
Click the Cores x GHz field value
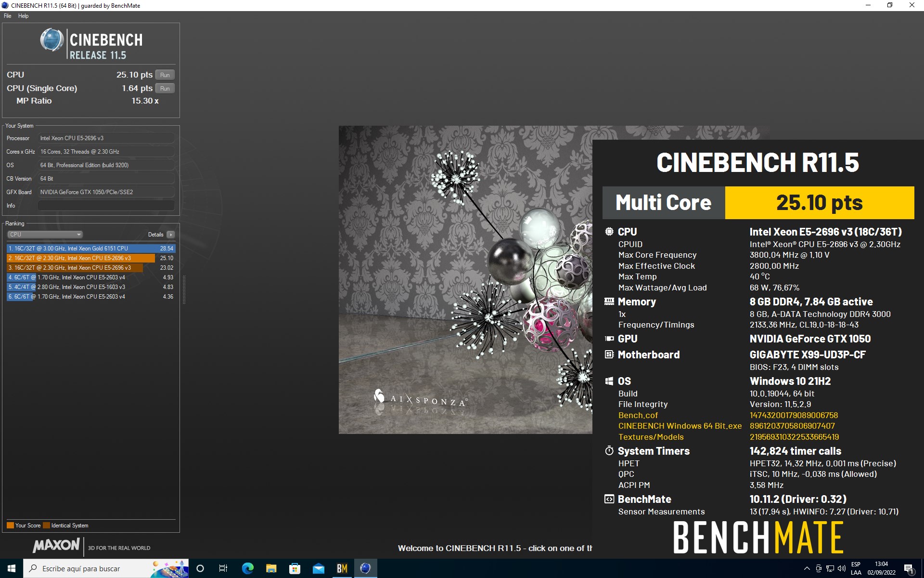[106, 152]
